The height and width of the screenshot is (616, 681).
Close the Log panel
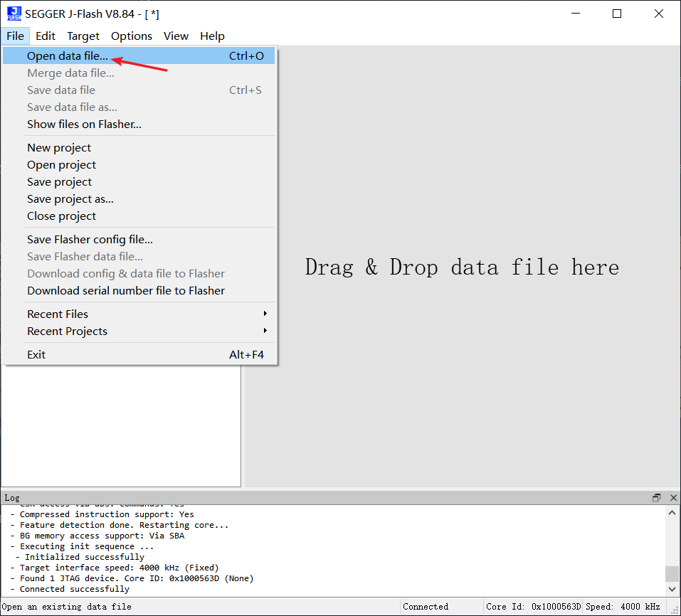point(674,497)
